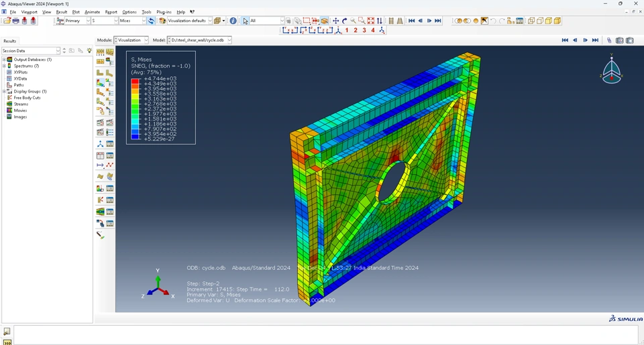The image size is (644, 345).
Task: Click the Auto-Fit View icon
Action: coord(371,21)
